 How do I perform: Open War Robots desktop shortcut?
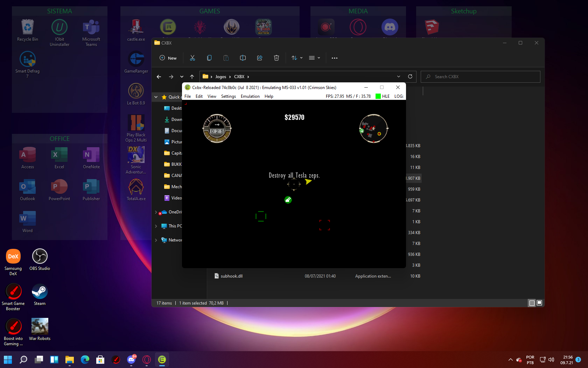pyautogui.click(x=40, y=329)
